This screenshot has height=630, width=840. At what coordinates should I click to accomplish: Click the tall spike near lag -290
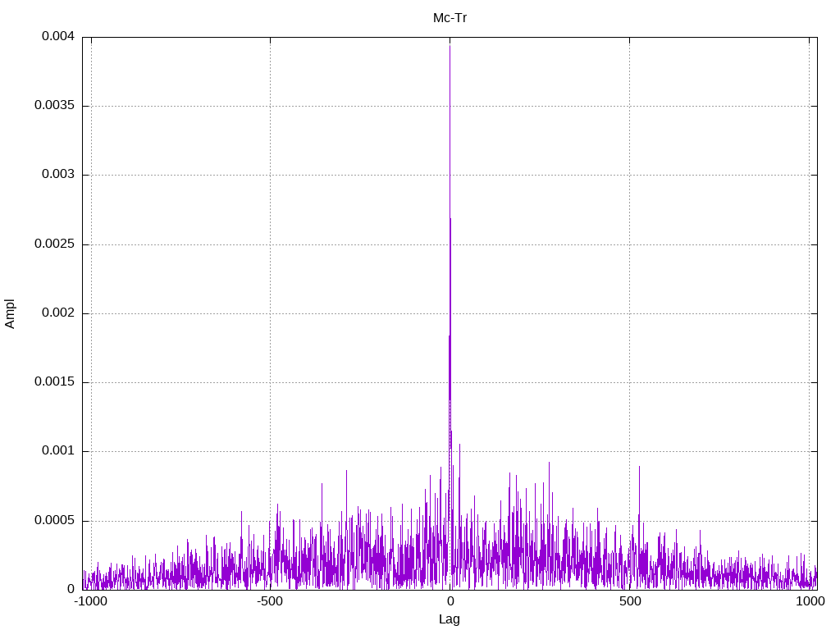346,472
